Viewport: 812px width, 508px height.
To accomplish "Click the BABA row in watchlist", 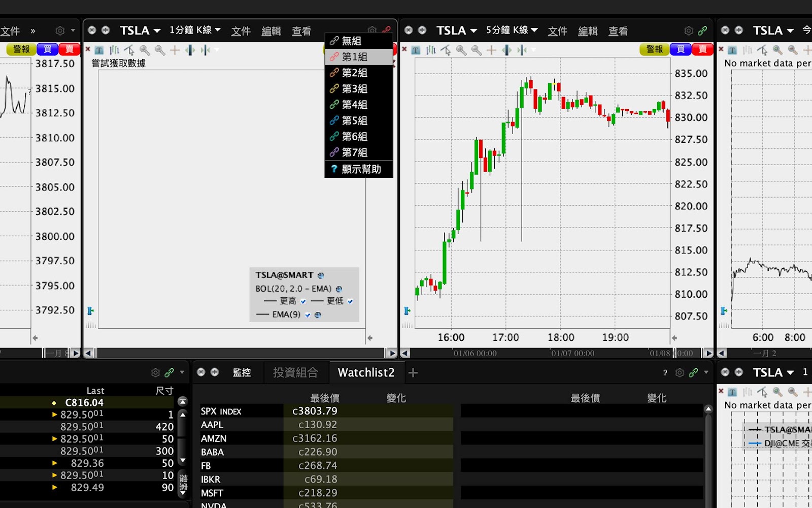I will coord(326,452).
